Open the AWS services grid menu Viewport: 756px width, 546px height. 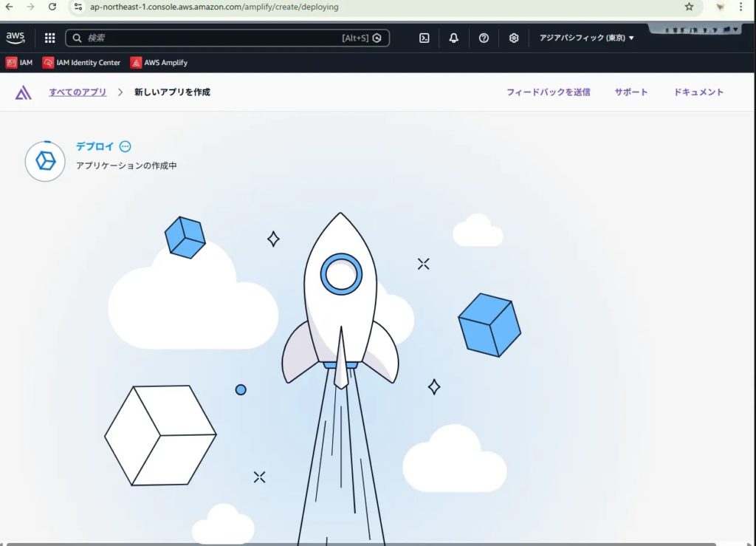(50, 38)
